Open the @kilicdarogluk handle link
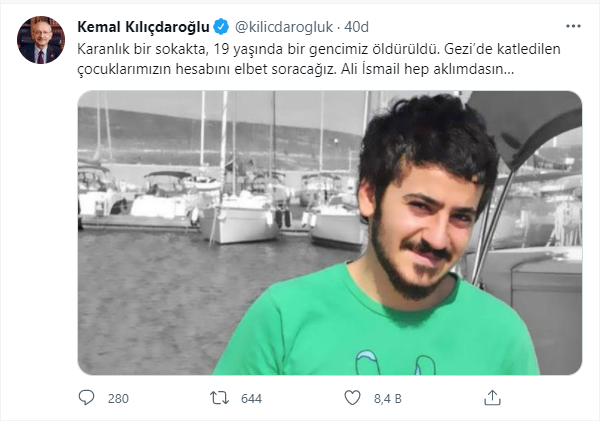Image resolution: width=600 pixels, height=421 pixels. [284, 27]
